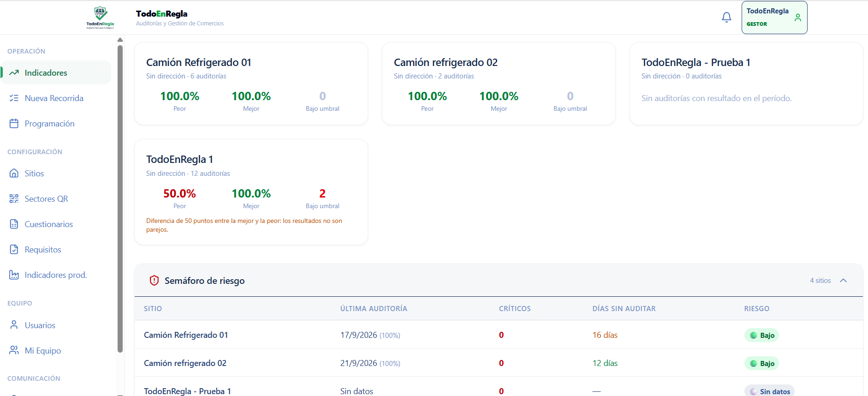Open Sectores QR in the sidebar

[x=56, y=199]
